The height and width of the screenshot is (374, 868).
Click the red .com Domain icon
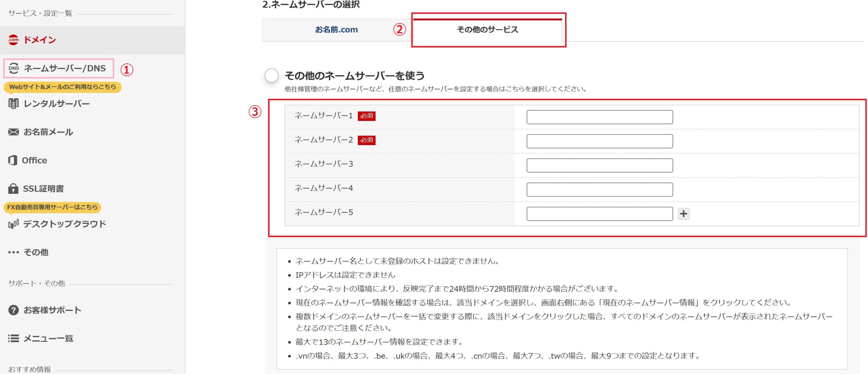pyautogui.click(x=14, y=40)
